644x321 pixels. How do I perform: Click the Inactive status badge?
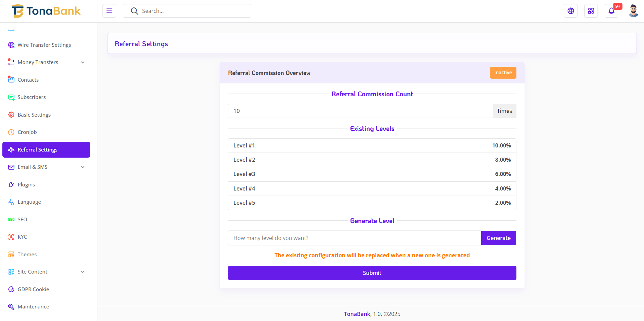point(503,73)
